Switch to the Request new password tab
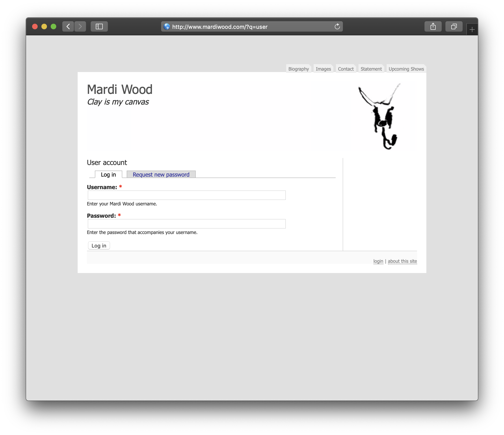 161,175
